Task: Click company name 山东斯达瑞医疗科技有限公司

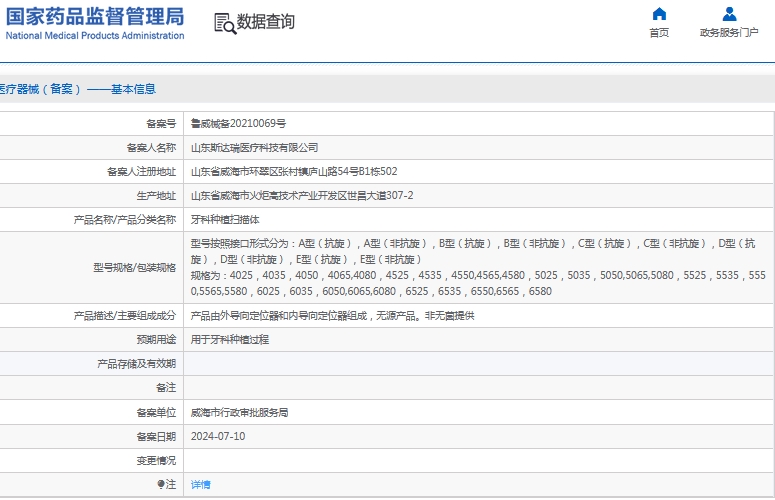Action: (x=254, y=148)
